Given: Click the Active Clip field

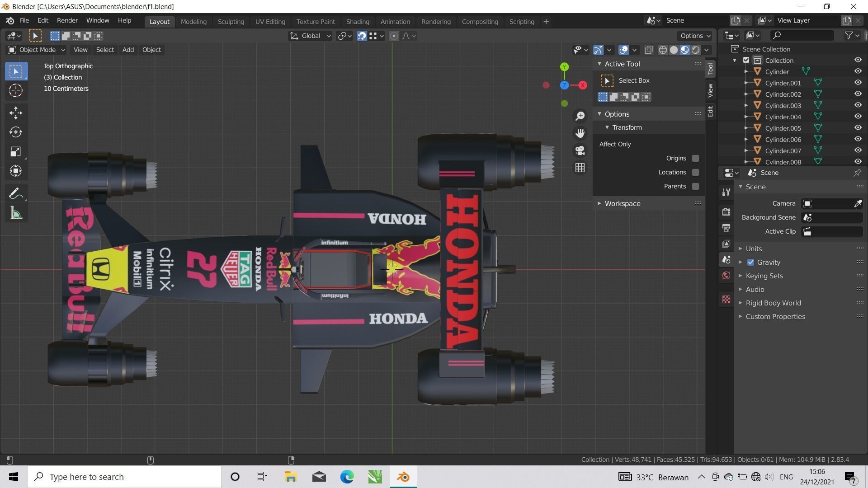Looking at the screenshot, I should [x=832, y=232].
